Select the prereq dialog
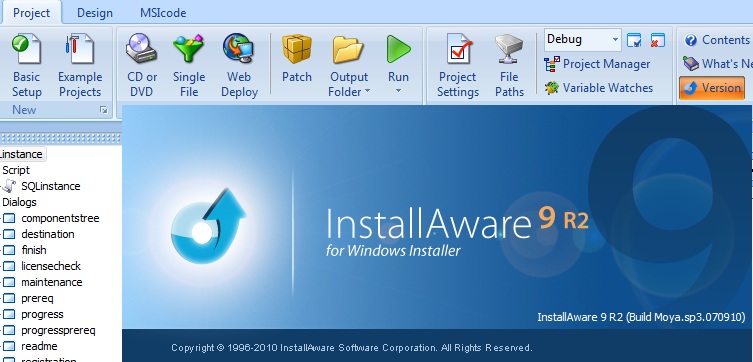The image size is (753, 362). [x=37, y=298]
